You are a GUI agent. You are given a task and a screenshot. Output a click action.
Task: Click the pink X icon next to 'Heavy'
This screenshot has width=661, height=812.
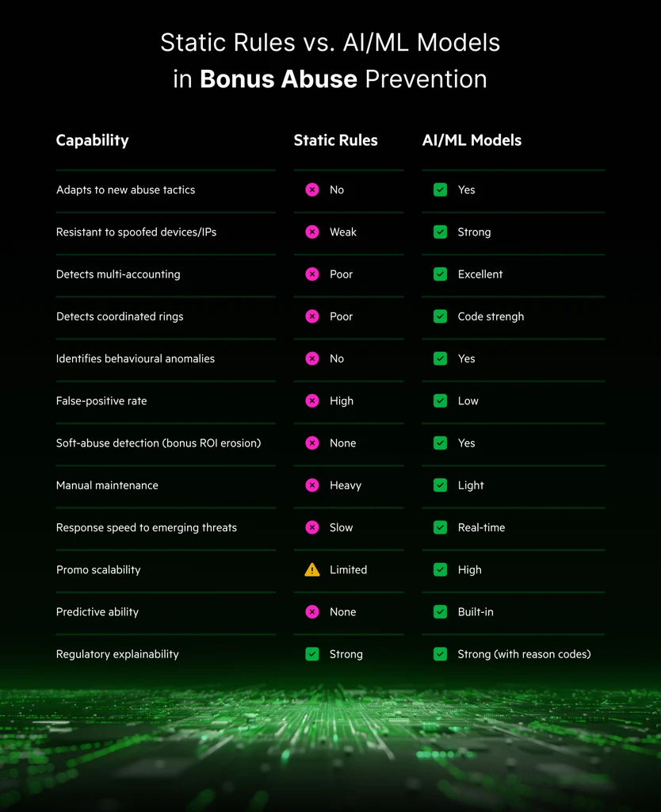pos(312,485)
